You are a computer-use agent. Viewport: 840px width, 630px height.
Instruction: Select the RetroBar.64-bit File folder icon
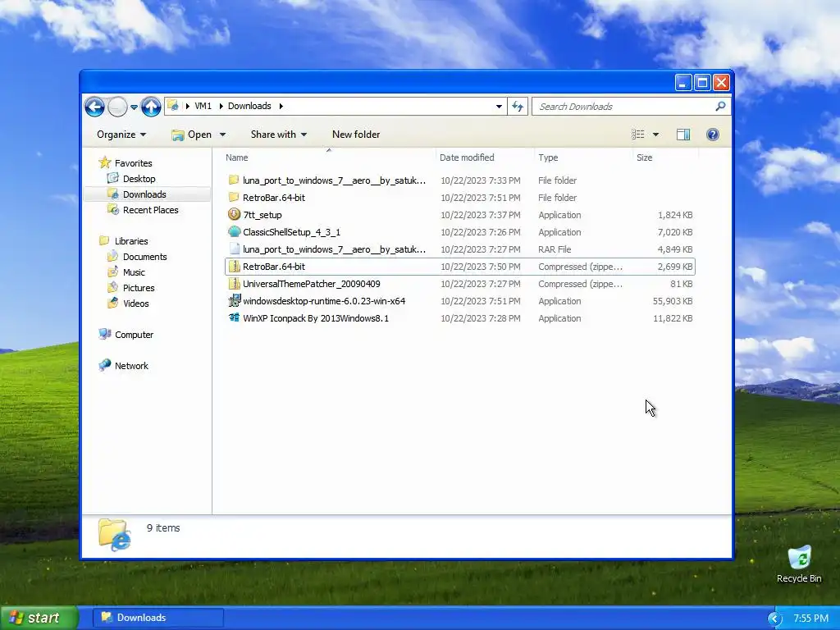(234, 197)
